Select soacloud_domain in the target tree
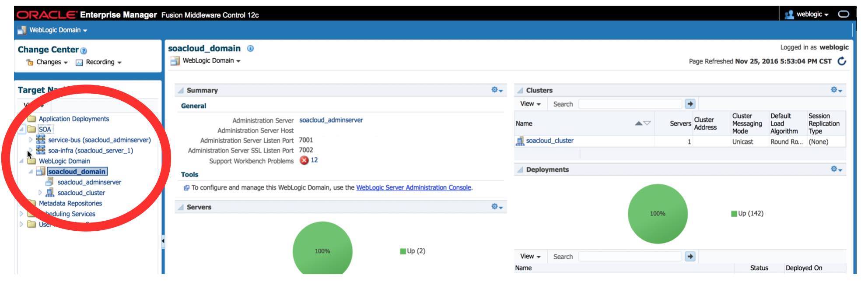The image size is (868, 289). pos(77,172)
